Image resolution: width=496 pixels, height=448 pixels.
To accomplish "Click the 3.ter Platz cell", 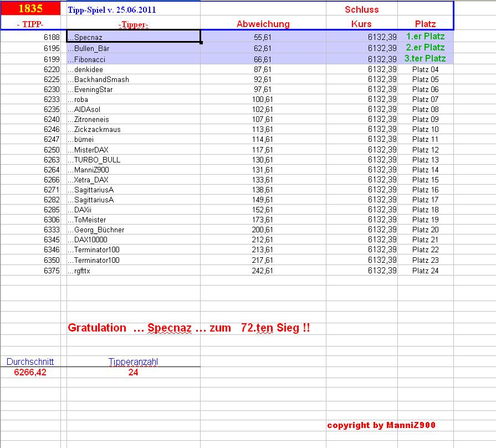I will (425, 59).
